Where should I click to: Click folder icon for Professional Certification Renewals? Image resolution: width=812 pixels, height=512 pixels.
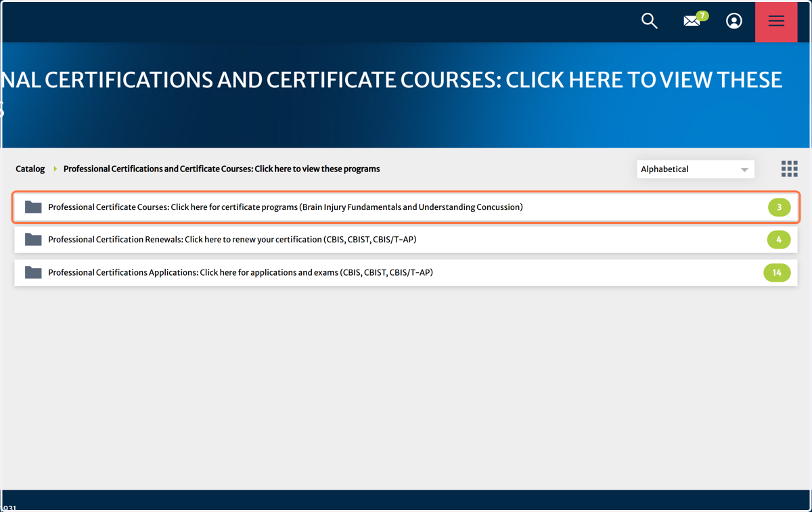tap(33, 239)
